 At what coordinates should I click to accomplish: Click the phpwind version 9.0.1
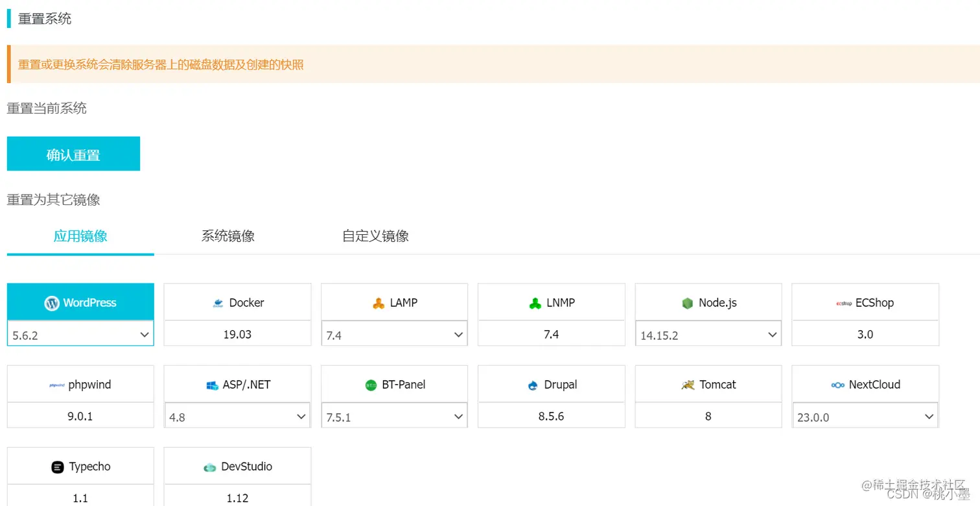tap(80, 416)
